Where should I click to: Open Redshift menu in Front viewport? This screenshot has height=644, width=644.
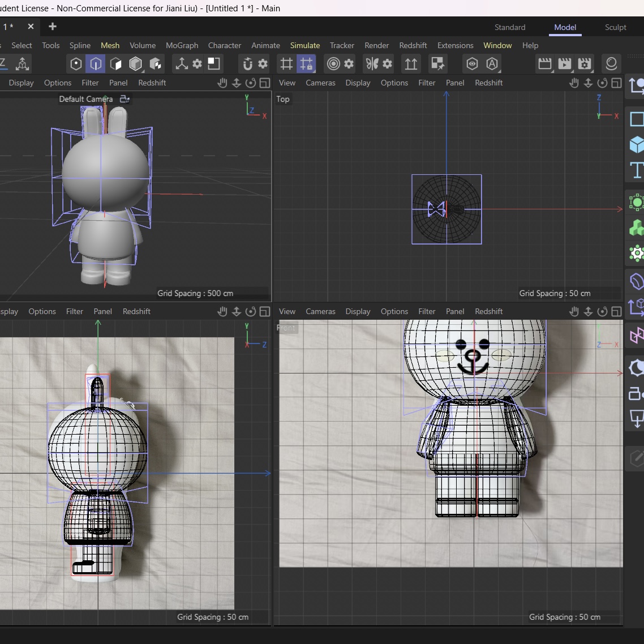489,312
